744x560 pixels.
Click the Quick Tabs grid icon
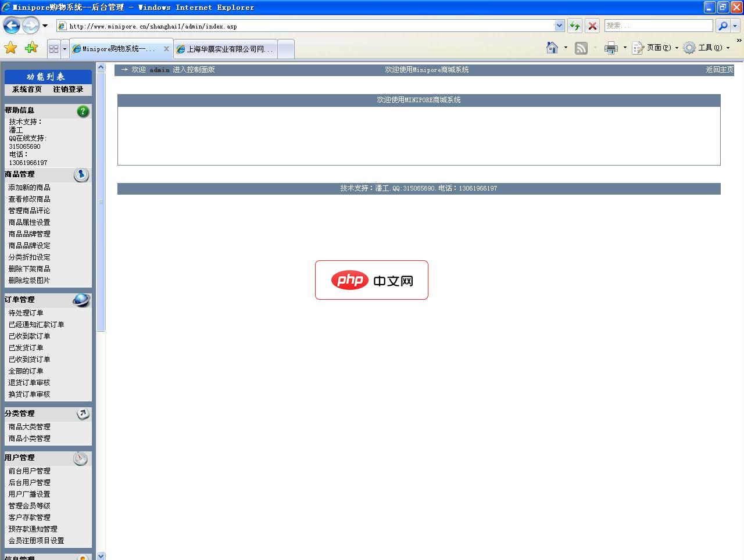[53, 49]
